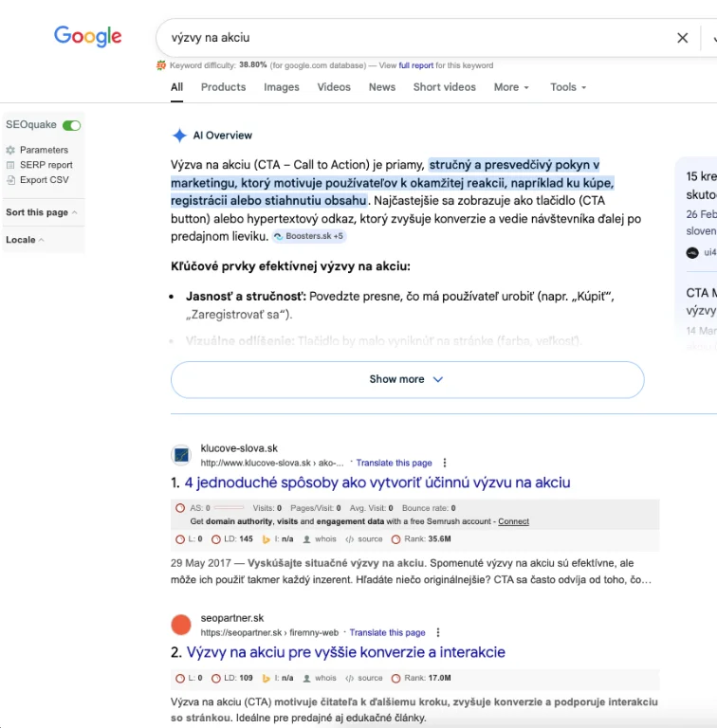Clear the search box with the X icon
Screen dimensions: 717x728
tap(682, 38)
